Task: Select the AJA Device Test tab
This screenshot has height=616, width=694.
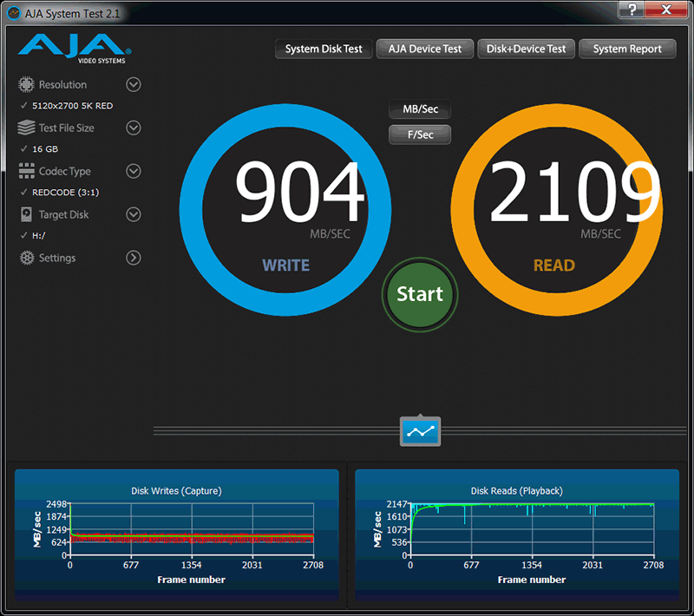Action: (x=424, y=49)
